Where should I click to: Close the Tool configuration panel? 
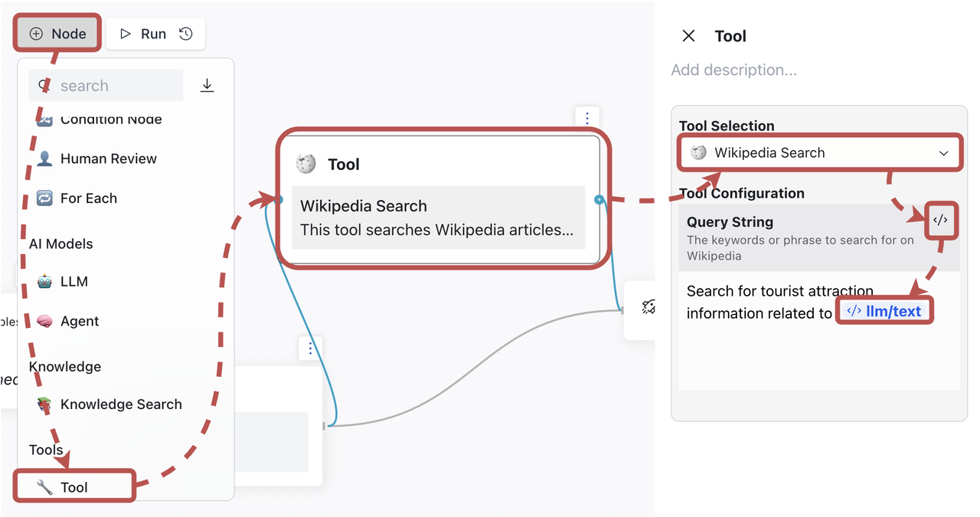[x=688, y=36]
